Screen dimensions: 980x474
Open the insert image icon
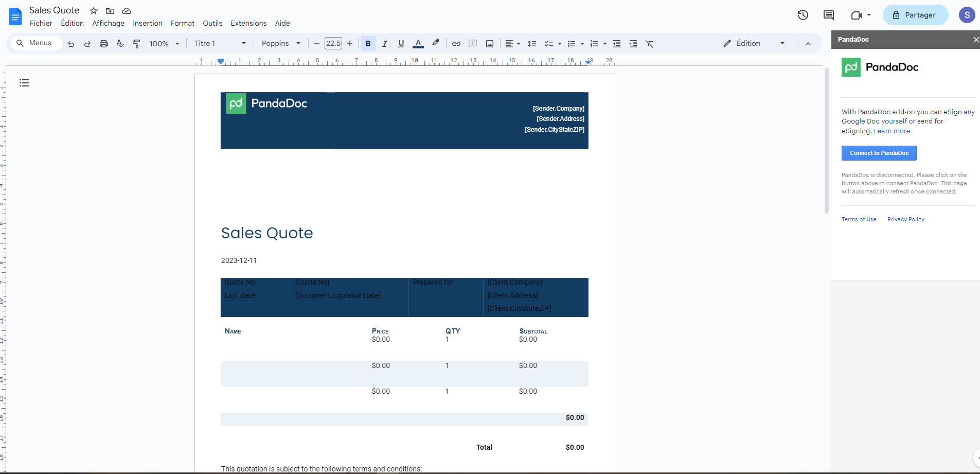pos(489,43)
